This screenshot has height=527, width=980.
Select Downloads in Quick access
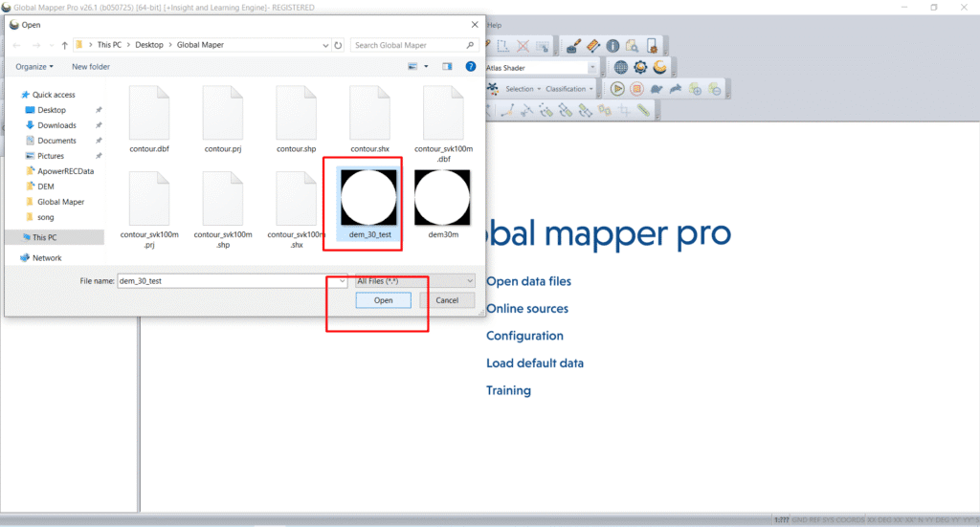click(x=56, y=125)
